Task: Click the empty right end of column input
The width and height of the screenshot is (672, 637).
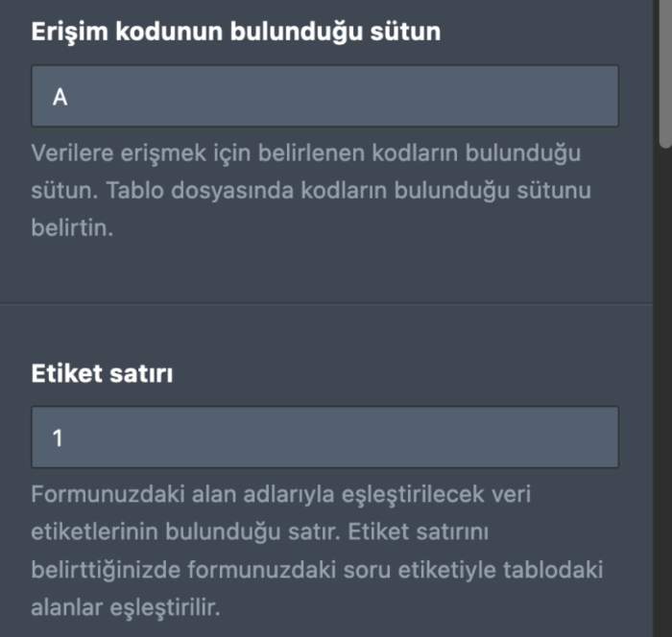Action: click(x=566, y=96)
